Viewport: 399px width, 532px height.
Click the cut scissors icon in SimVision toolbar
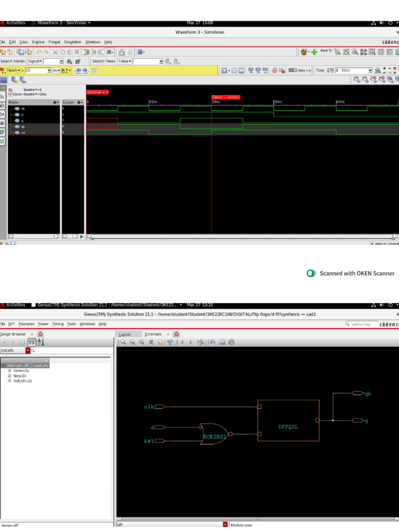55,52
